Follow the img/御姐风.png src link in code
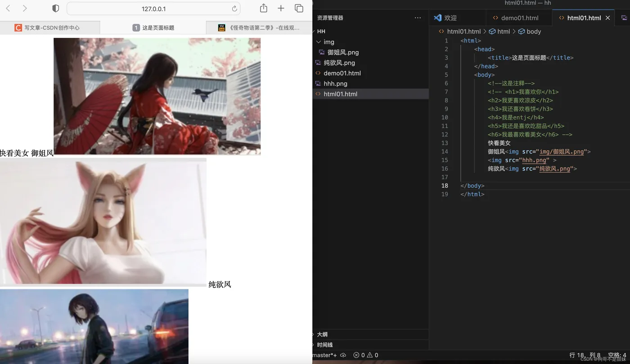Viewport: 630px width, 364px height. point(562,152)
